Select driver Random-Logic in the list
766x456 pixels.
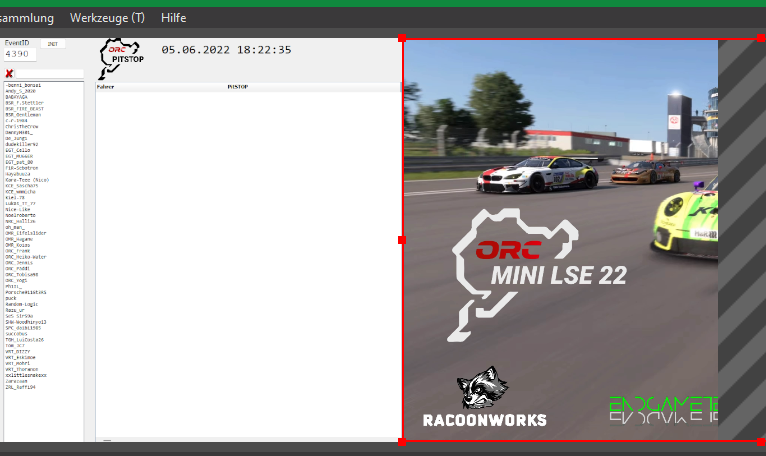[23, 304]
